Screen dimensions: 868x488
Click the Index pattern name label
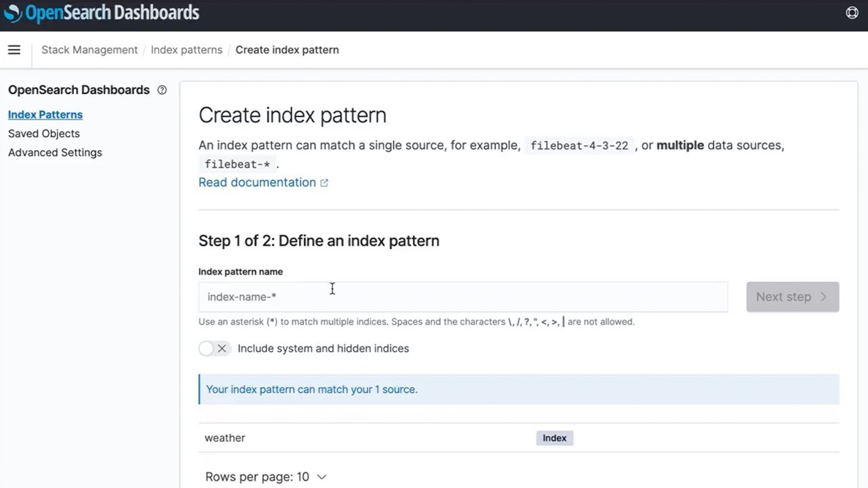pyautogui.click(x=241, y=272)
